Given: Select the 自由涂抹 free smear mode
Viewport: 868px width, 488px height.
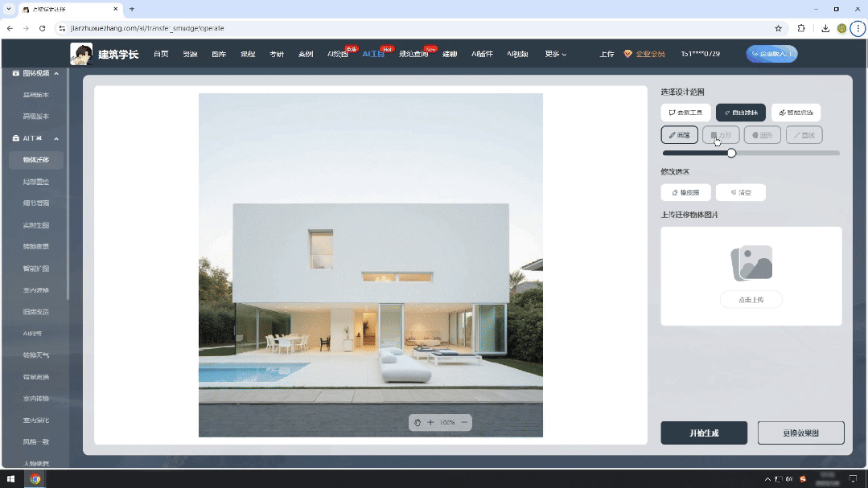Looking at the screenshot, I should point(741,113).
